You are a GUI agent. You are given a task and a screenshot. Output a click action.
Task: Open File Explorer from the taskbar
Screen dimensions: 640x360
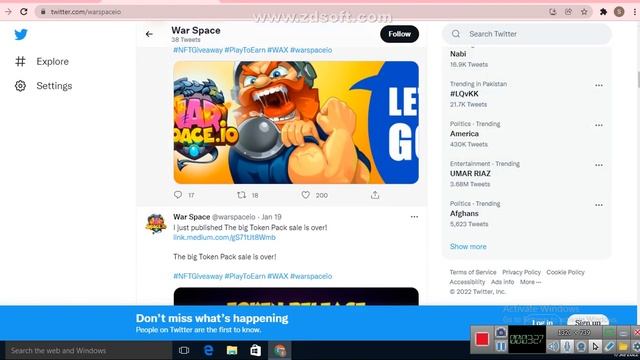pos(232,351)
